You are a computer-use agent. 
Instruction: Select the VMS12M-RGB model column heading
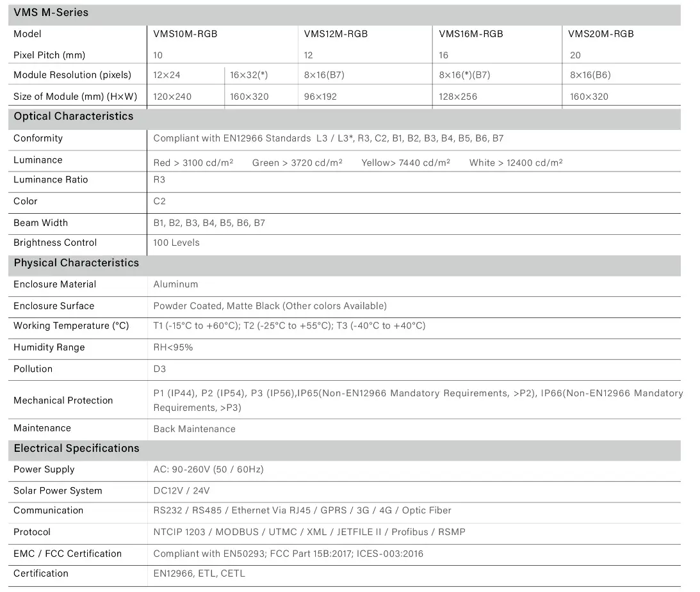pyautogui.click(x=336, y=34)
